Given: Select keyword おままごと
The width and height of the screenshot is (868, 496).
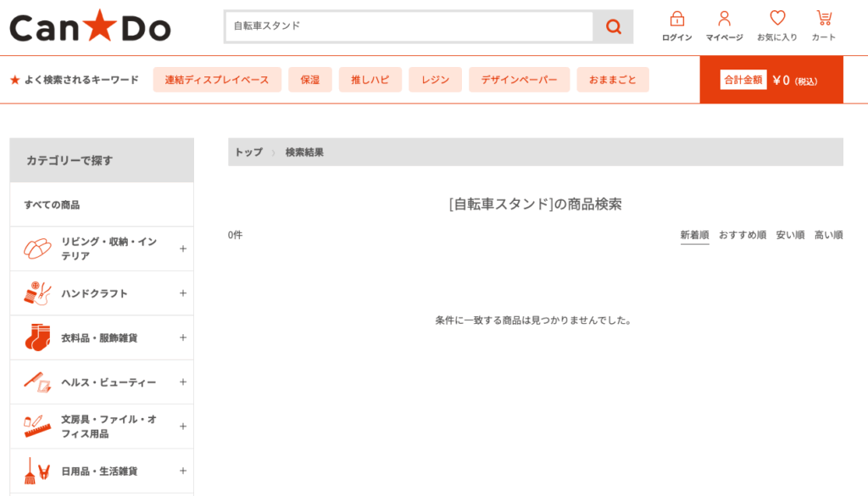Looking at the screenshot, I should click(x=612, y=80).
